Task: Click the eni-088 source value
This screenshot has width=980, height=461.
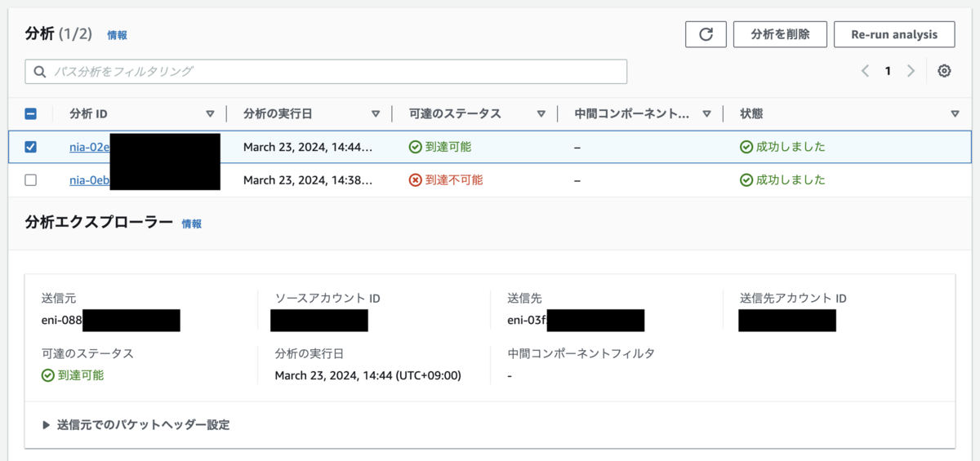Action: [62, 320]
